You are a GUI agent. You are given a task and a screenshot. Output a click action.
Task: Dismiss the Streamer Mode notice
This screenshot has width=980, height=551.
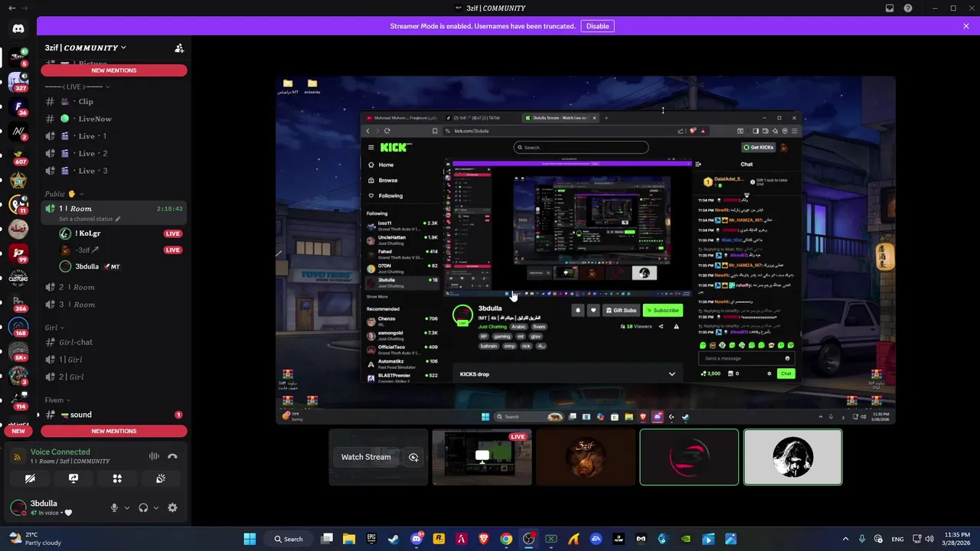966,26
